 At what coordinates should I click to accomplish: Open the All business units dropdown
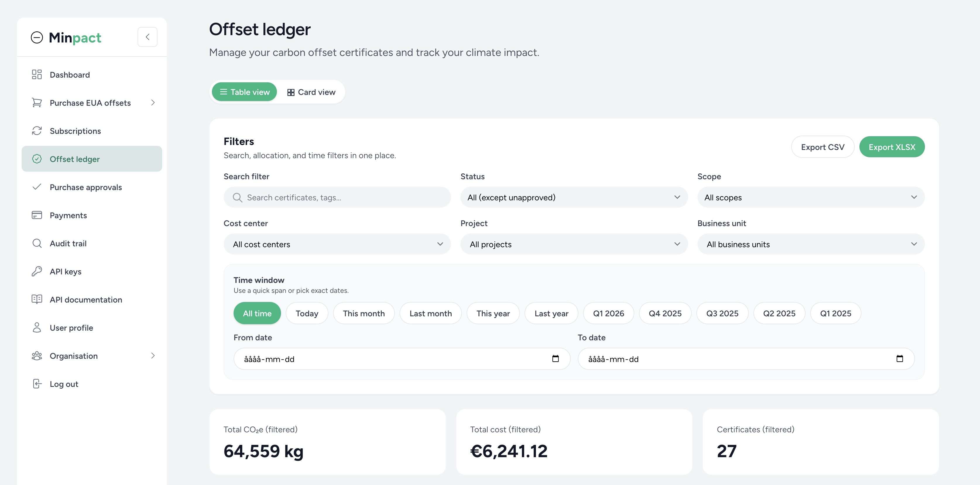(x=811, y=244)
